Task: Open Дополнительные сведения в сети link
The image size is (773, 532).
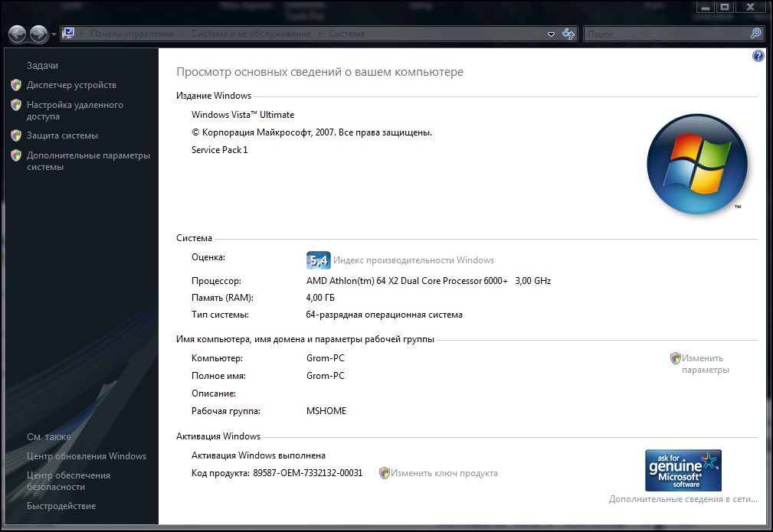Action: [683, 499]
